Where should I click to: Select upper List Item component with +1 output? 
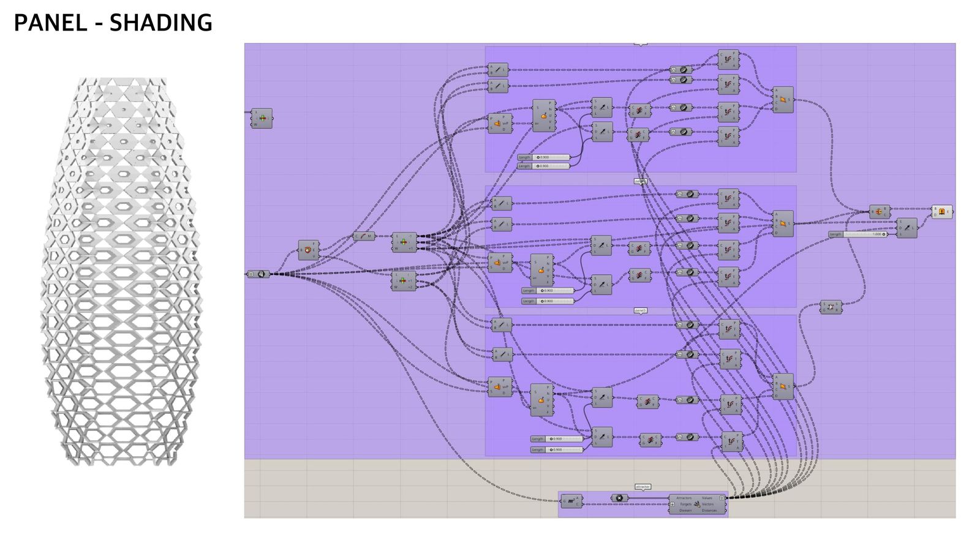tap(404, 242)
